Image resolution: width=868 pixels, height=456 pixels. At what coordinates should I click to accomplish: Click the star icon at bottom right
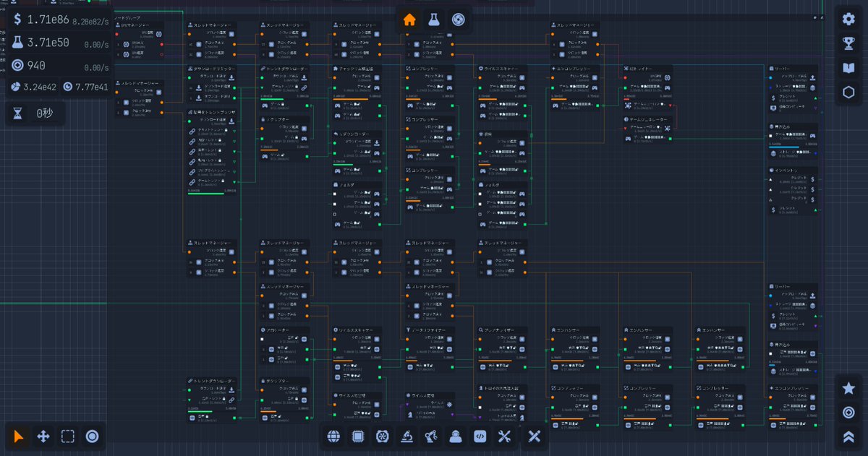tap(848, 388)
